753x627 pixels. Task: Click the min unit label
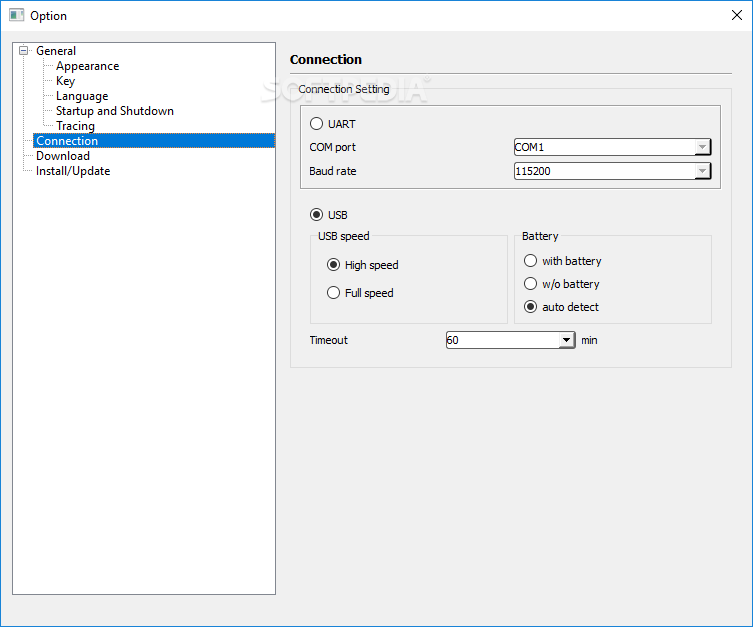[x=589, y=340]
